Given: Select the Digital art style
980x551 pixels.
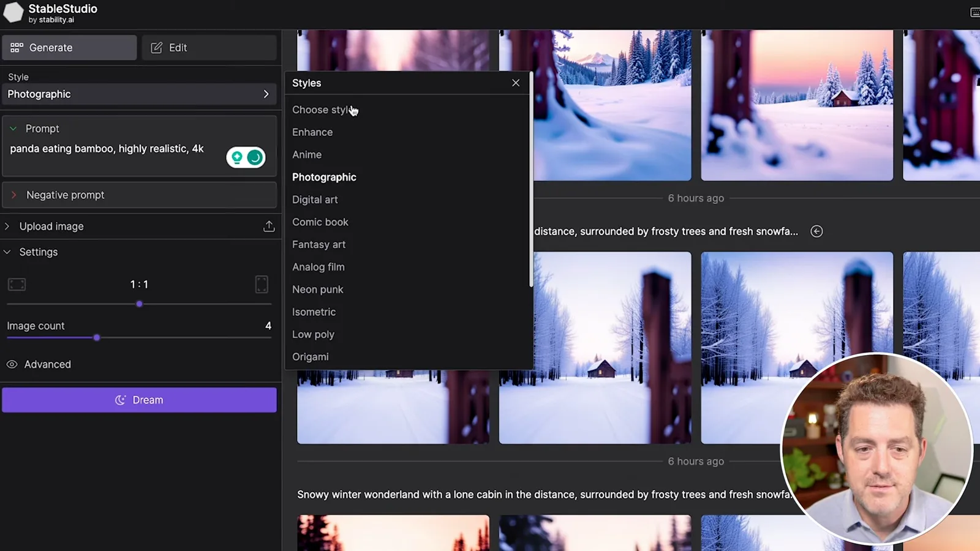Looking at the screenshot, I should pos(315,200).
